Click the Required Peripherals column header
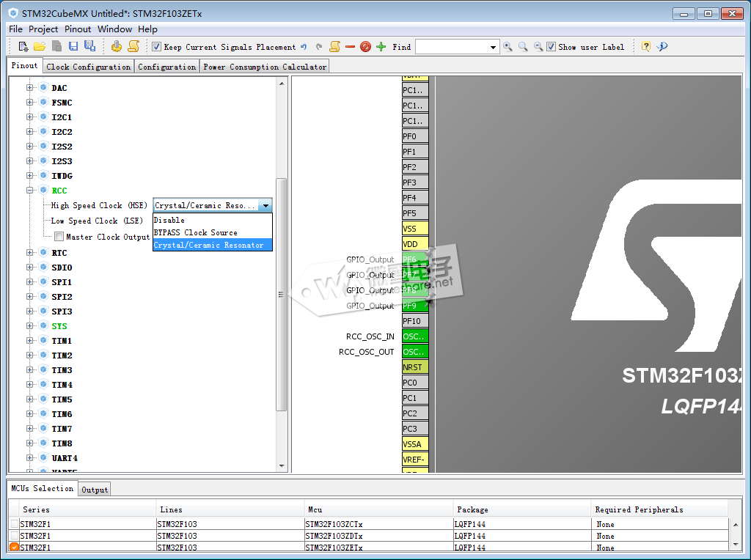 pyautogui.click(x=659, y=509)
